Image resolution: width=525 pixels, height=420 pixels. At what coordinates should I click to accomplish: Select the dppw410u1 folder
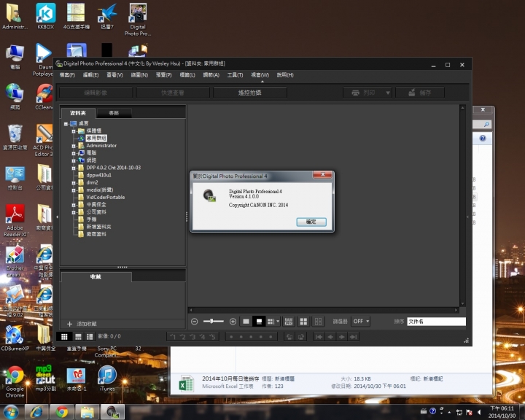[x=98, y=175]
